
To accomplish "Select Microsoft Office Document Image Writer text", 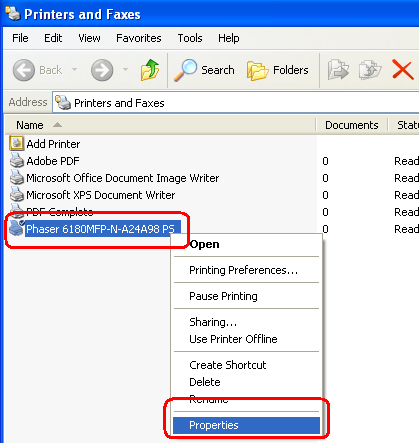I will coord(123,178).
